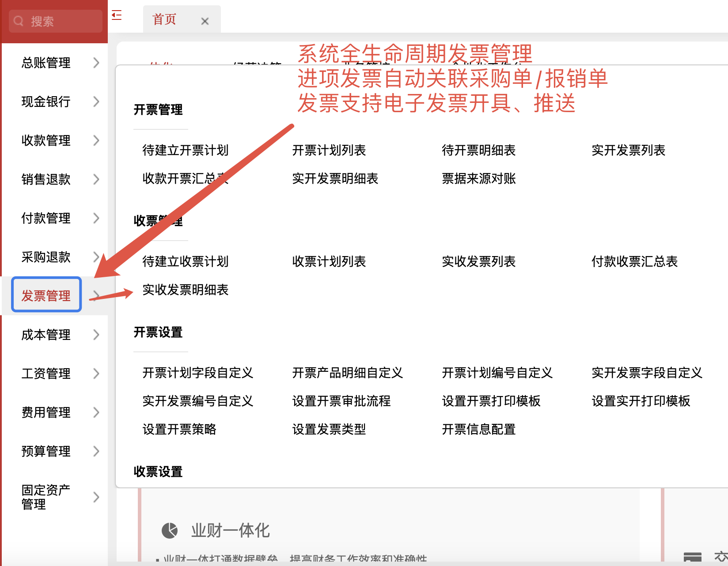Screen dimensions: 728x566
Task: Expand the 成本管理 chevron arrow
Action: click(96, 335)
